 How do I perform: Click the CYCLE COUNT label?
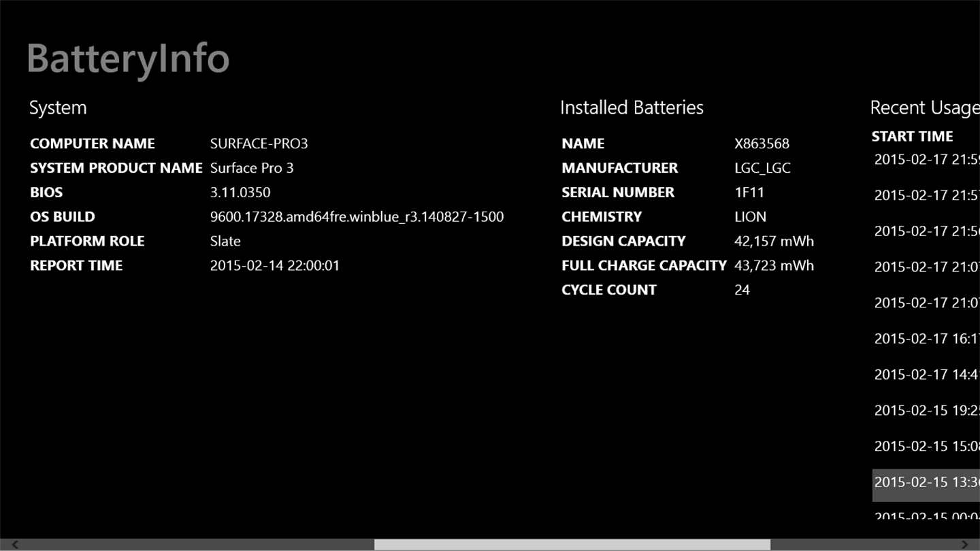[x=609, y=290]
